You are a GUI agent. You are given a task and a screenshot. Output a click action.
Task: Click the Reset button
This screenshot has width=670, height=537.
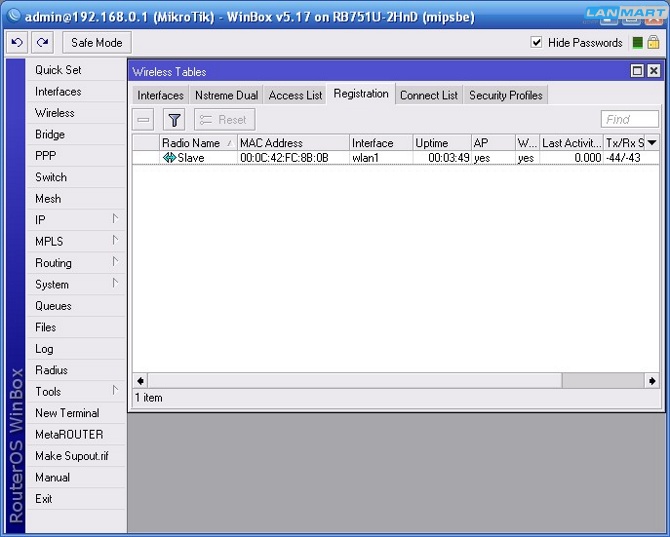coord(225,120)
